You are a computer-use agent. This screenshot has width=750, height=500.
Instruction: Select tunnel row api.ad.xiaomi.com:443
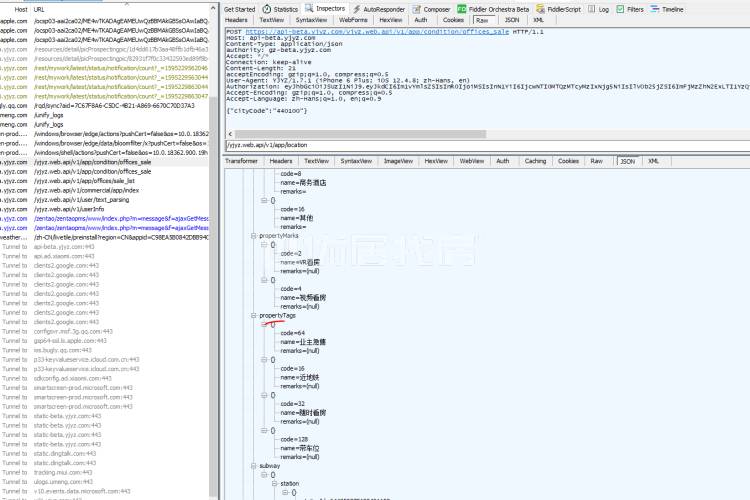pos(104,256)
